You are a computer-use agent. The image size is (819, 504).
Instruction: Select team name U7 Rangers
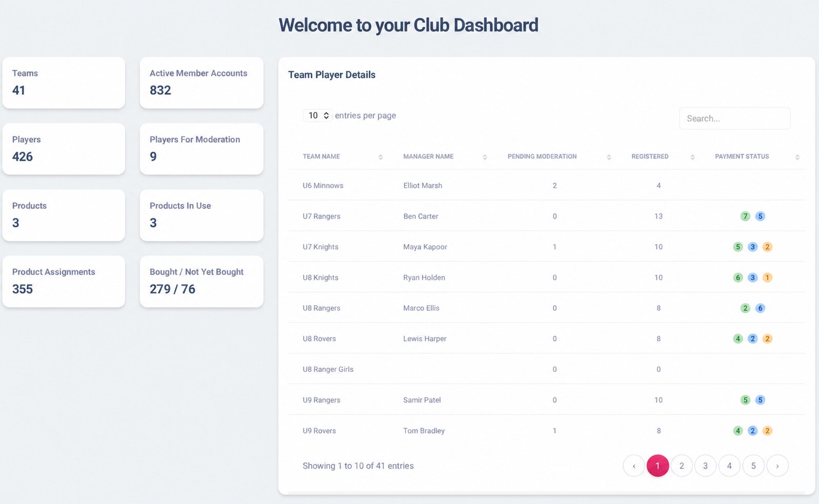tap(321, 216)
